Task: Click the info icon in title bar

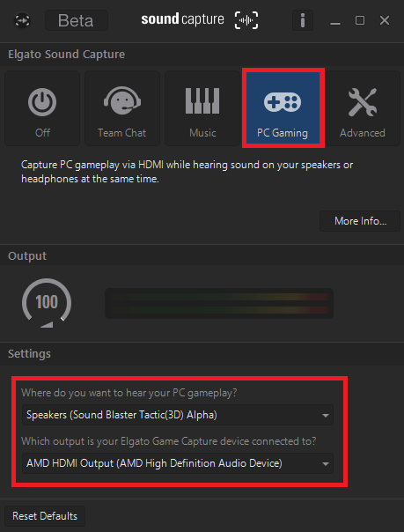Action: (303, 20)
